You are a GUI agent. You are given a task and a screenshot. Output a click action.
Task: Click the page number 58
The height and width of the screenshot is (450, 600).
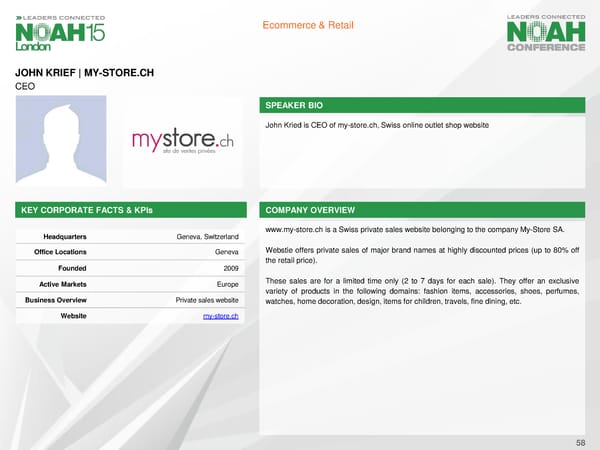coord(581,440)
